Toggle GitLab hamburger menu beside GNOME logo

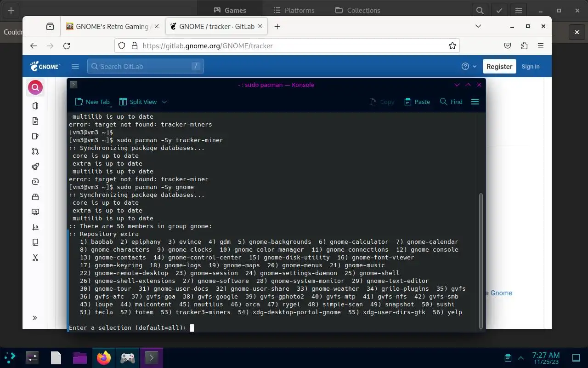(75, 66)
